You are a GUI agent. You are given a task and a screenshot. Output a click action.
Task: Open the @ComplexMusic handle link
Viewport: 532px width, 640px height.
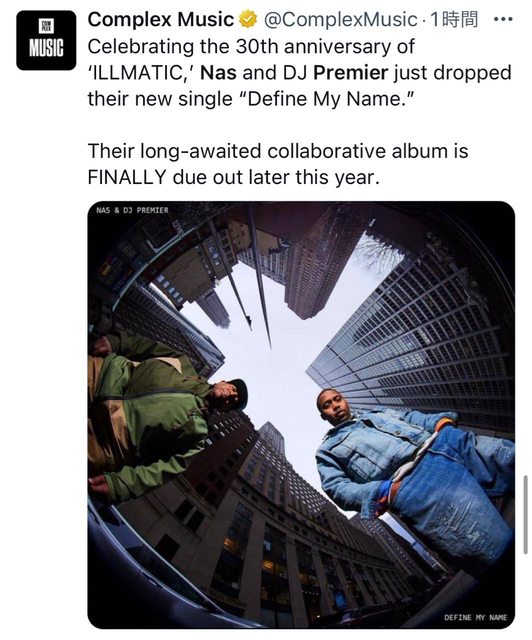point(341,19)
